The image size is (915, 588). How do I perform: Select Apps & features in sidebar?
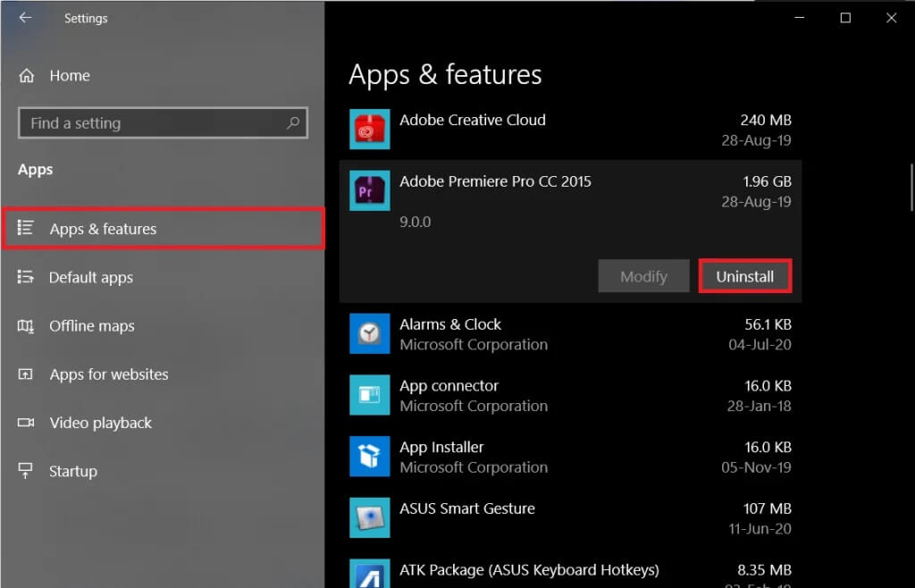(163, 229)
